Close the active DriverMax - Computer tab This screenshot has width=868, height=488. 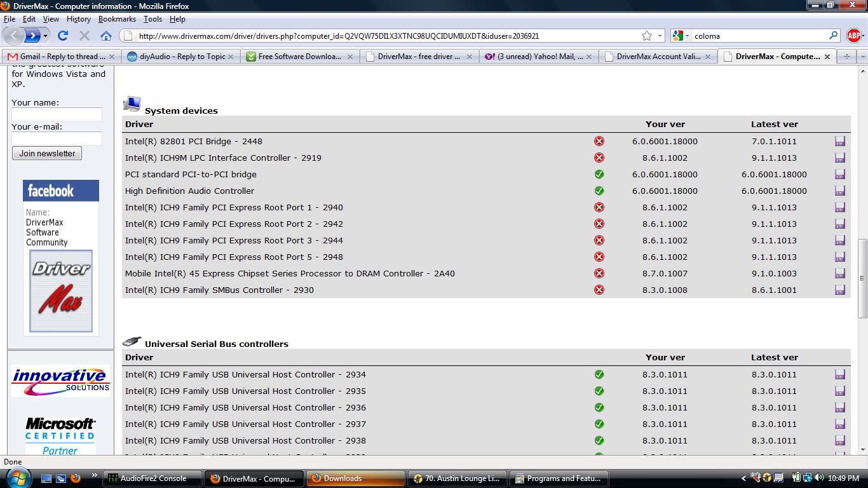tap(827, 57)
